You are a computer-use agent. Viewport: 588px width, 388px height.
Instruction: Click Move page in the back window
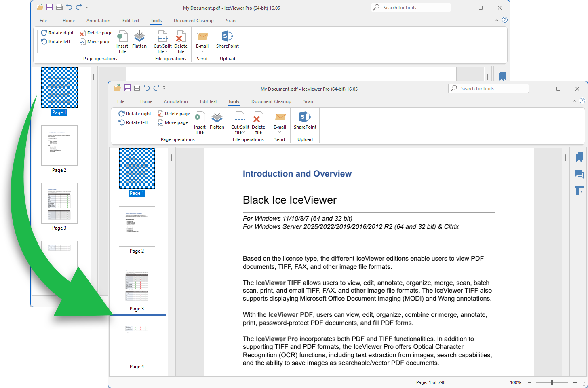[x=95, y=42]
